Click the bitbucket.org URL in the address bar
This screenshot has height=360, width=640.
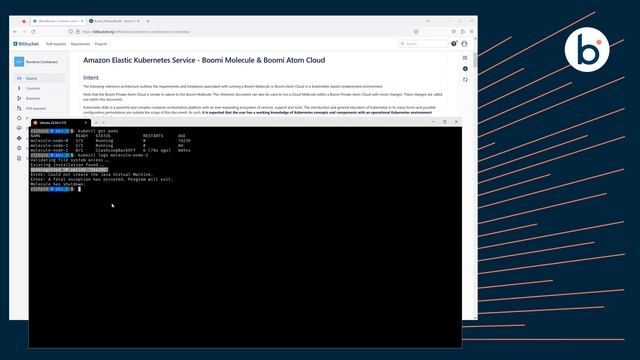pos(136,32)
